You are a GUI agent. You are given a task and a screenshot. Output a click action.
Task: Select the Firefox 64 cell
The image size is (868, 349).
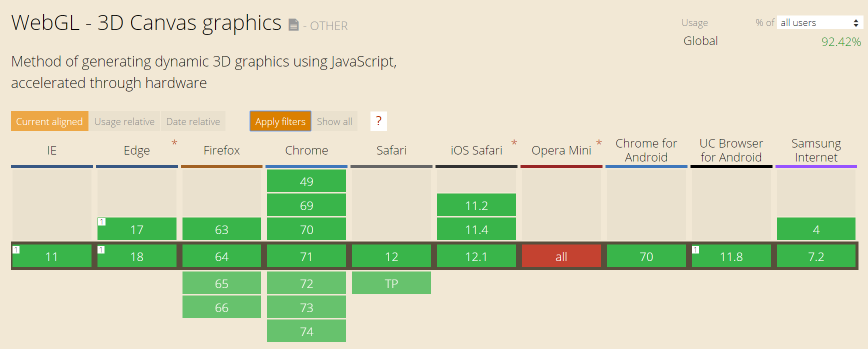pyautogui.click(x=221, y=256)
